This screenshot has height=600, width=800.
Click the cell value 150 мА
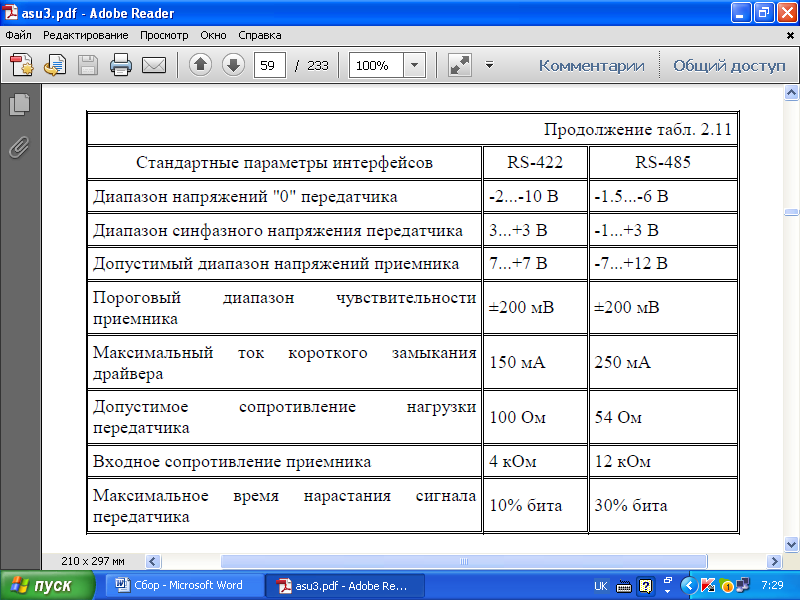coord(517,362)
